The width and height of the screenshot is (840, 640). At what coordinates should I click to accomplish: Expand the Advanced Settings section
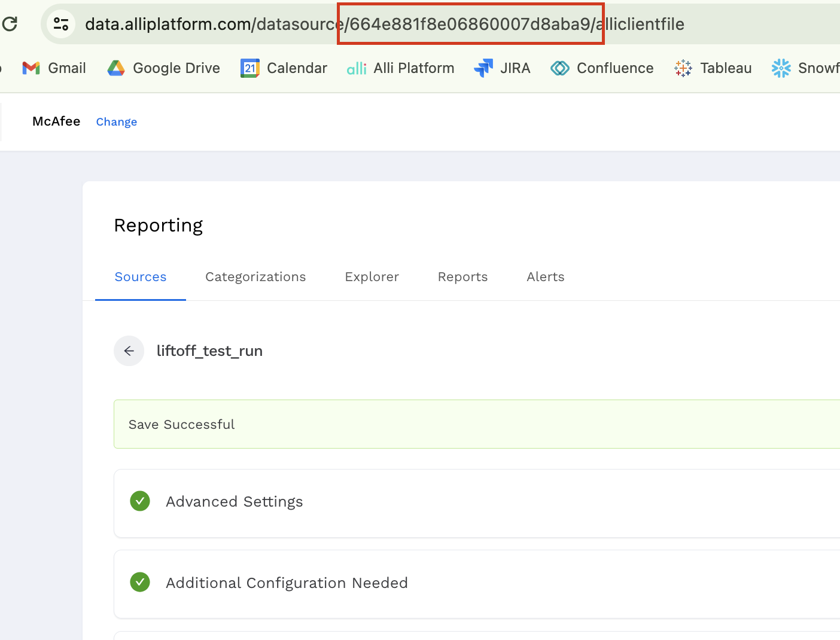coord(477,503)
